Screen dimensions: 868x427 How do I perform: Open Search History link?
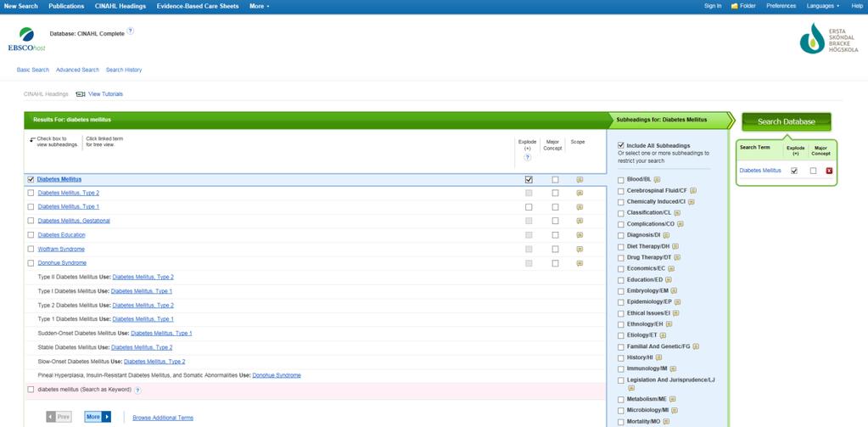(124, 70)
